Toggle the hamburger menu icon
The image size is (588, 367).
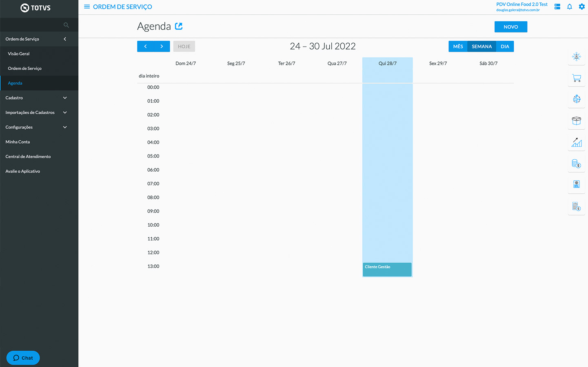(87, 7)
